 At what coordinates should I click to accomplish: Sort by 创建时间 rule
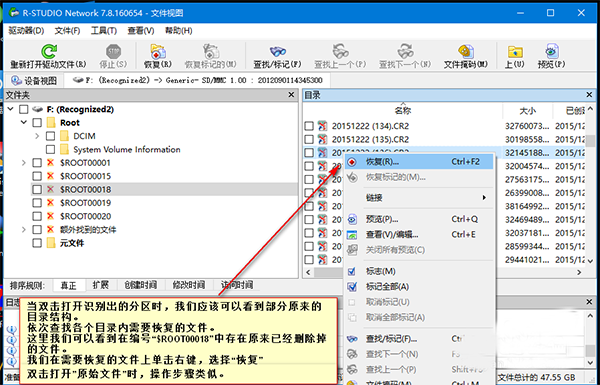pos(140,285)
